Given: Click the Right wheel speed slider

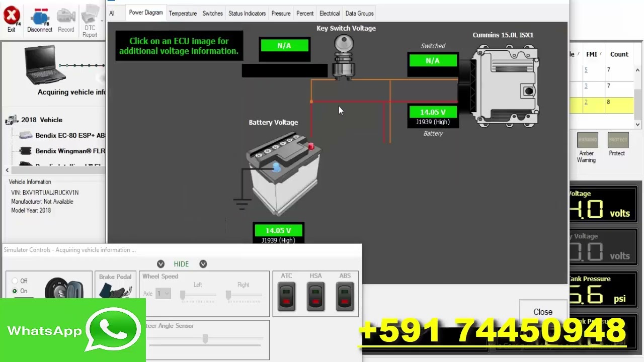Looking at the screenshot, I should click(x=228, y=296).
